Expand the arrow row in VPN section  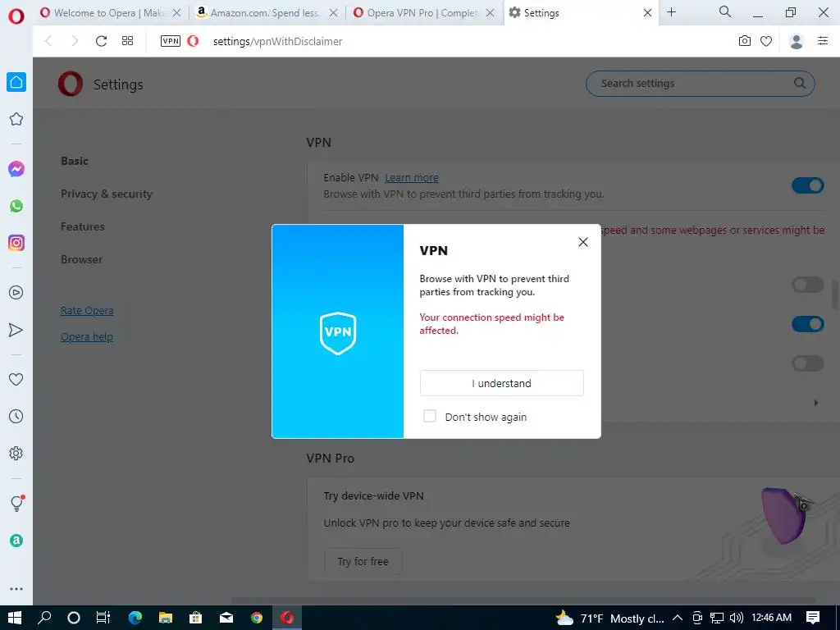pos(816,403)
